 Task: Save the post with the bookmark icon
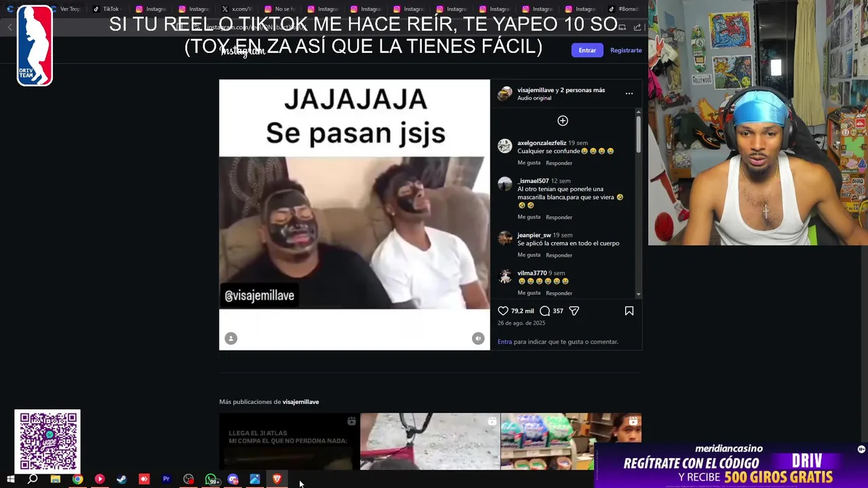(629, 310)
